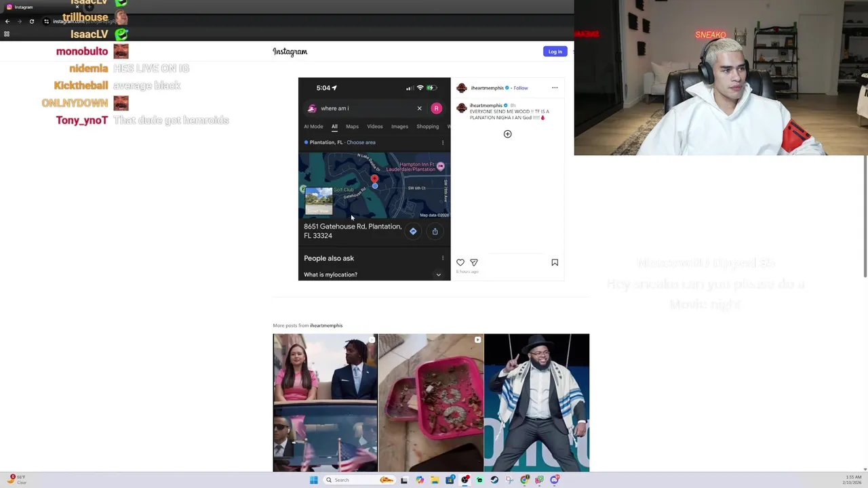Click scrollbar down arrow at bottom right

tap(865, 469)
